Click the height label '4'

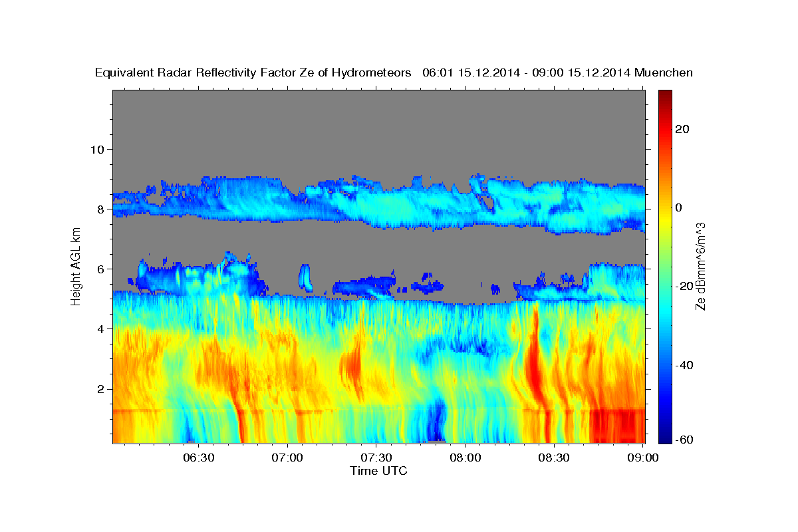click(100, 329)
